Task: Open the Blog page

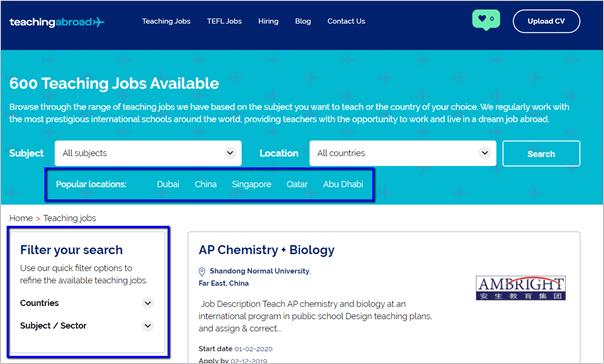Action: point(303,21)
